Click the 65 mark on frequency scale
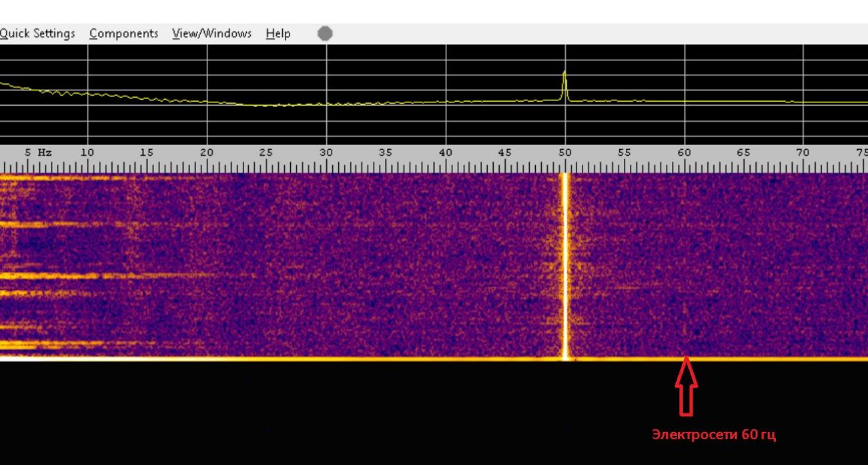Viewport: 868px width, 465px height. (743, 153)
